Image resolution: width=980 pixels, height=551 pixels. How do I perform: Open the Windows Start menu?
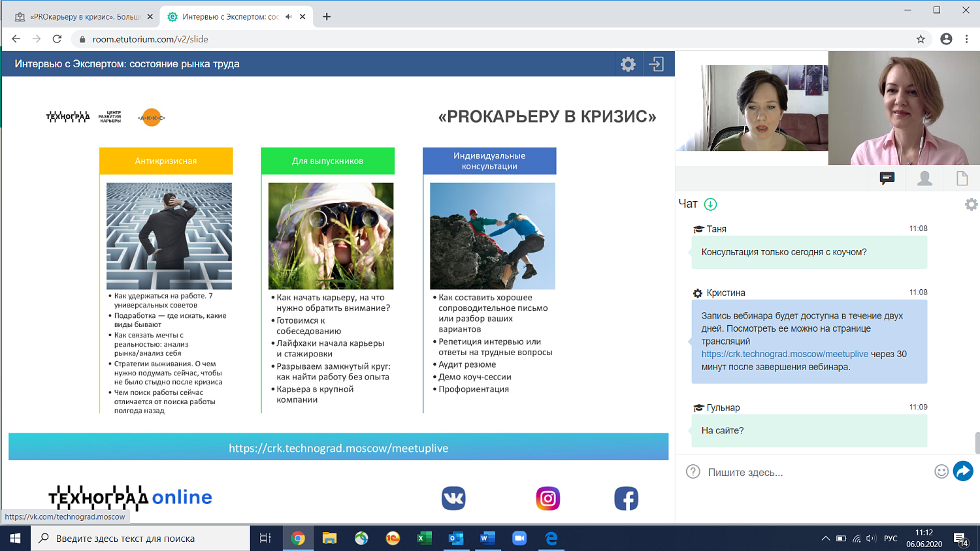click(15, 538)
